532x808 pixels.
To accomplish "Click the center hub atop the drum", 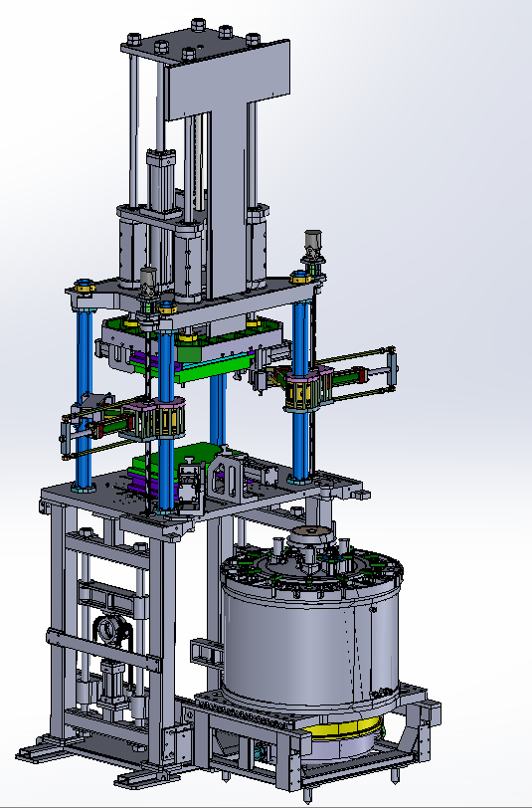I will tap(310, 538).
